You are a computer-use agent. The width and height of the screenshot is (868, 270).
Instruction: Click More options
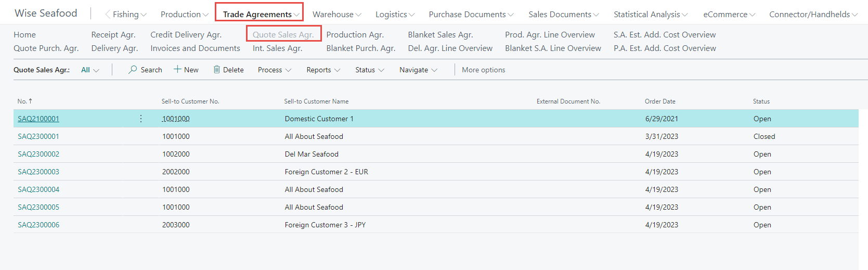[483, 70]
